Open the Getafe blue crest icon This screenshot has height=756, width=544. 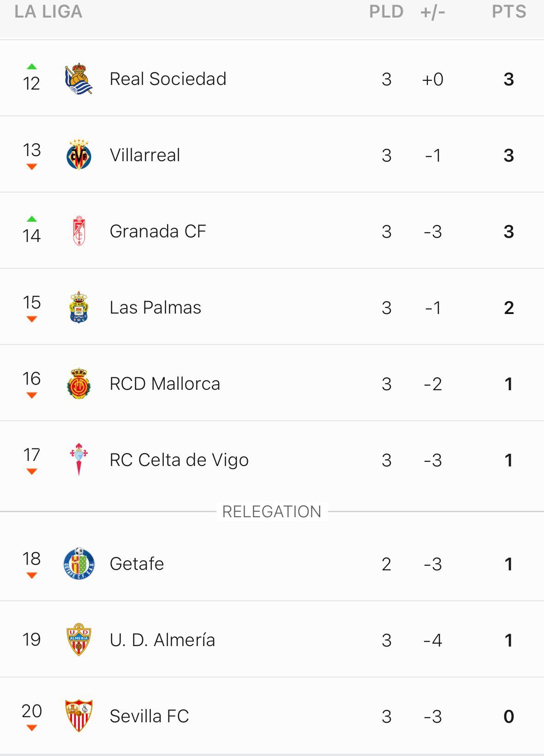point(79,563)
